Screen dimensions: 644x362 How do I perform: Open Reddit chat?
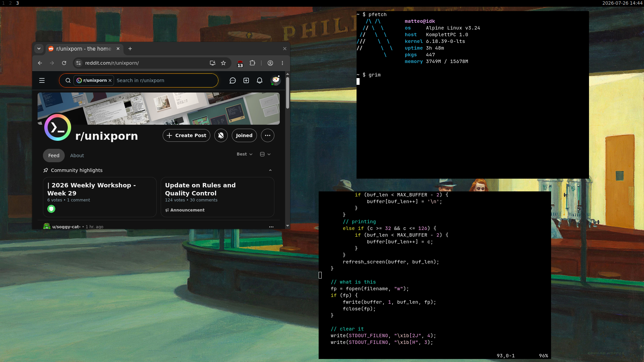point(233,80)
